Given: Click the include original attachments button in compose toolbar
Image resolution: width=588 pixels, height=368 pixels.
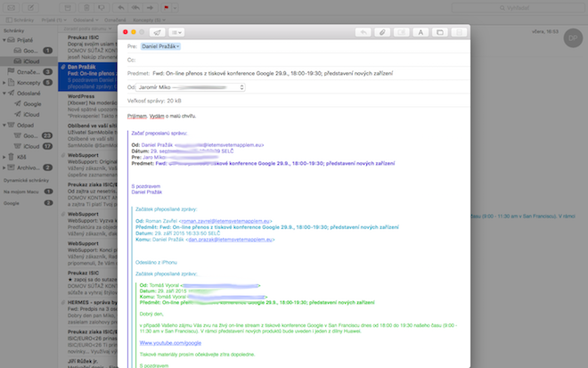Looking at the screenshot, I should [x=401, y=32].
